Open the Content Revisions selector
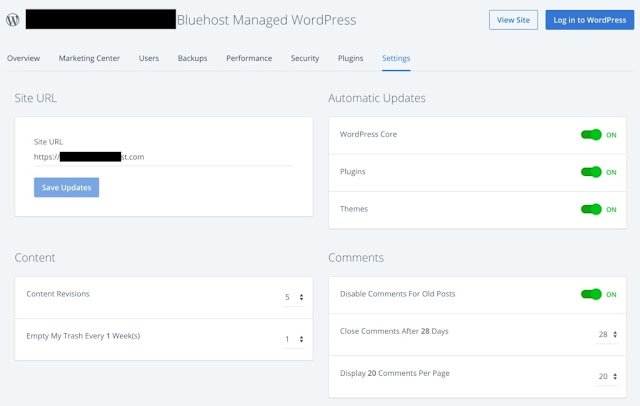Viewport: 640px width, 406px height. [x=294, y=297]
